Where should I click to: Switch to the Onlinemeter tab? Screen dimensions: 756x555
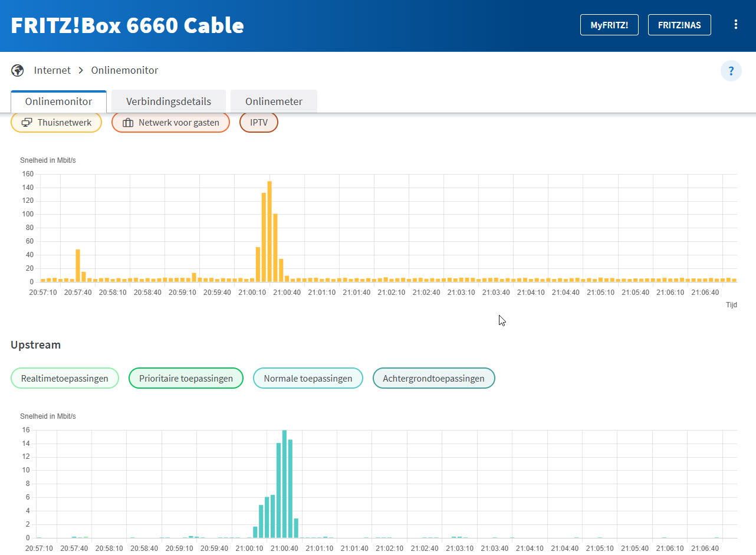tap(274, 101)
